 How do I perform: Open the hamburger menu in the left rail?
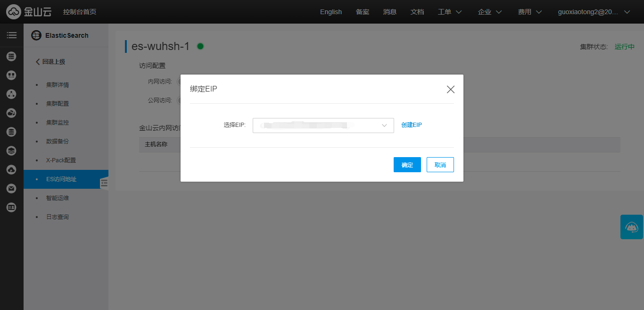point(11,35)
